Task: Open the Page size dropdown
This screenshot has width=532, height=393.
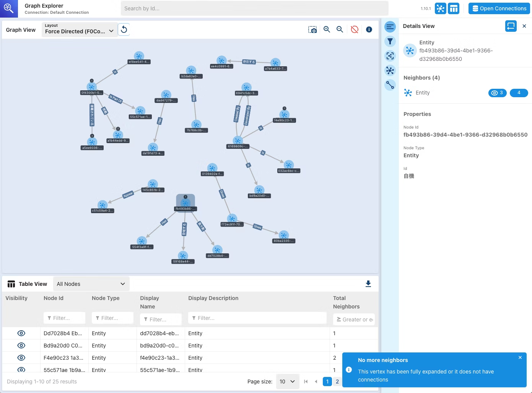Action: (x=288, y=382)
